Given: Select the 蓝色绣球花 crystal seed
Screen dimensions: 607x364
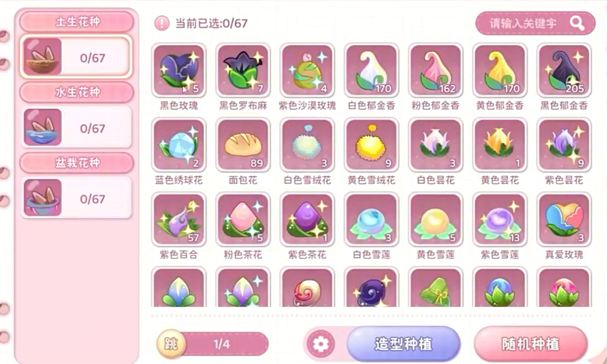Looking at the screenshot, I should pos(179,144).
